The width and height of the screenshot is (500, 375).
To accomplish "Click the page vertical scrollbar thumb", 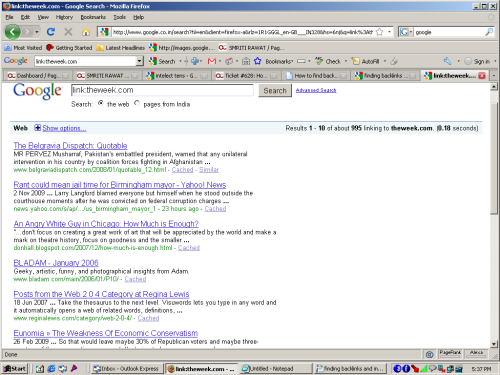I will [x=494, y=158].
